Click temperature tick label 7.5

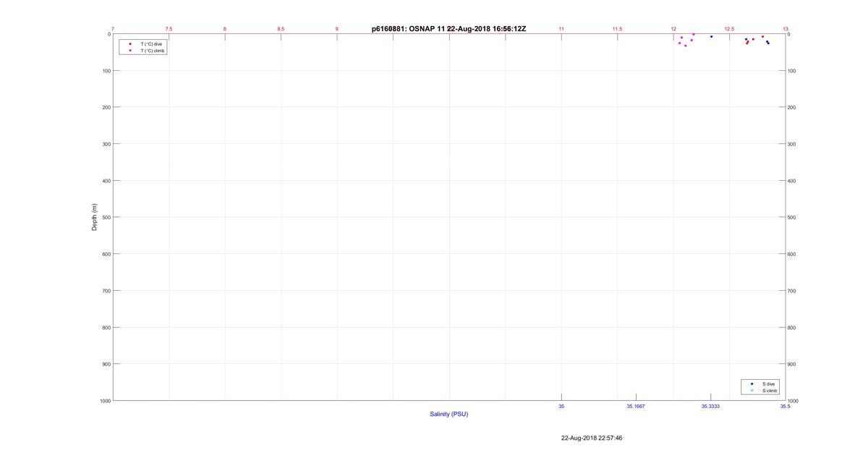click(x=169, y=29)
